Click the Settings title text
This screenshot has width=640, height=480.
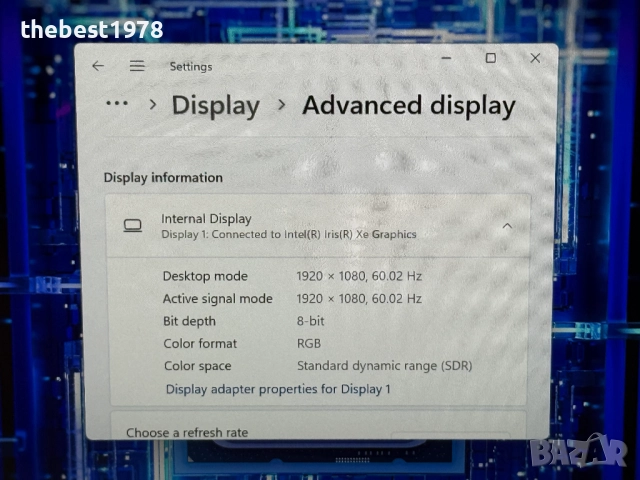pos(191,67)
